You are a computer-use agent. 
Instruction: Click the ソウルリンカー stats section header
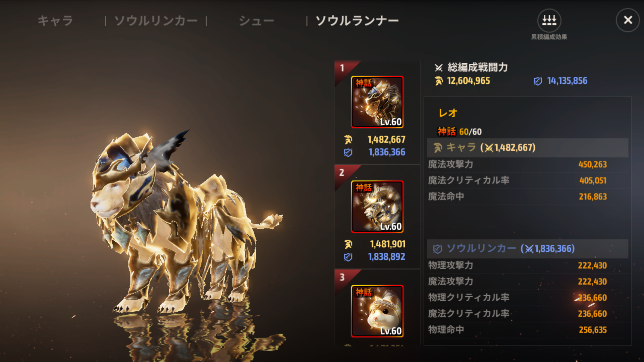pyautogui.click(x=528, y=249)
